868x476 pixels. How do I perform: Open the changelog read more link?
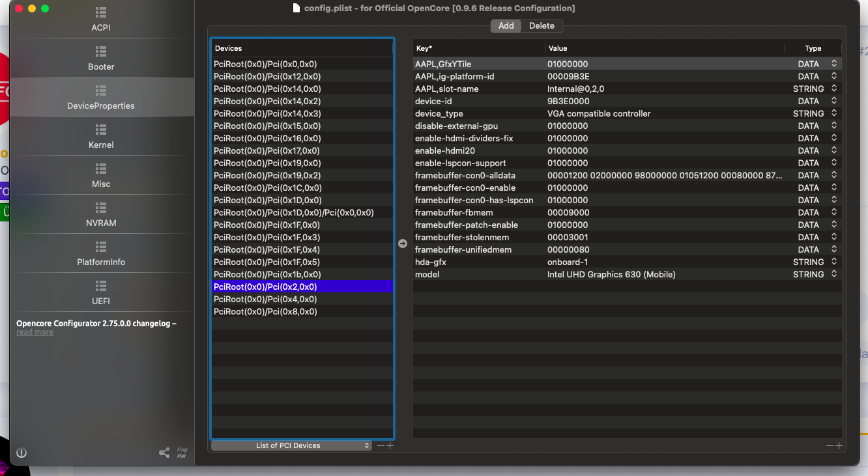coord(35,332)
